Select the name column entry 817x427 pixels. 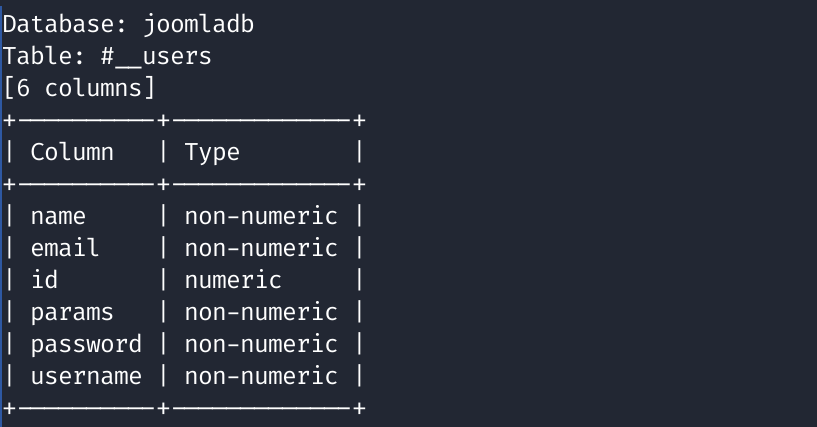click(58, 217)
